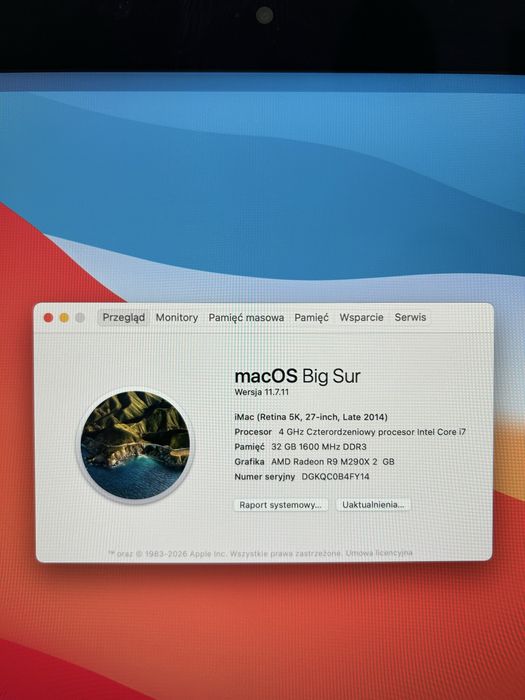This screenshot has height=700, width=525.
Task: Open the Umowa licencyjna link
Action: (379, 553)
